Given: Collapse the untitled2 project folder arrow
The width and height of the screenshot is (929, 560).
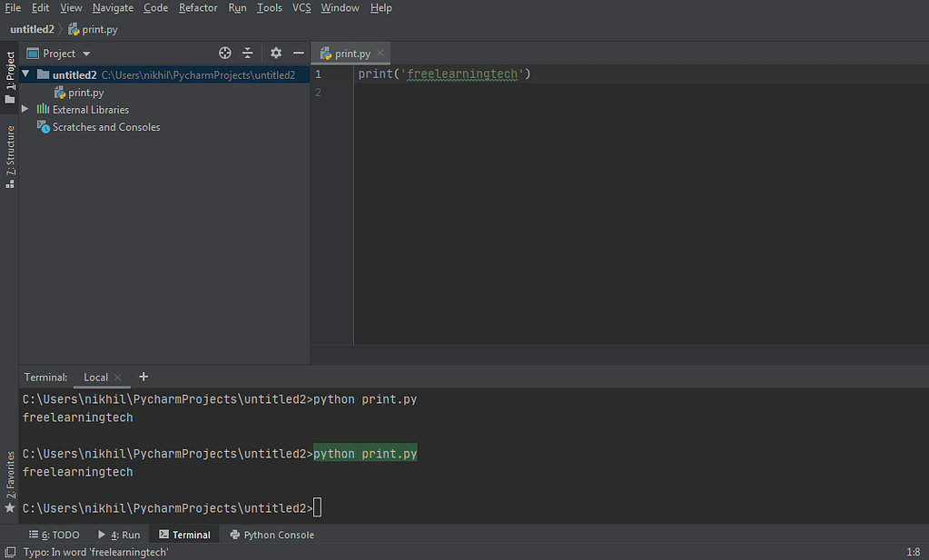Looking at the screenshot, I should point(25,74).
